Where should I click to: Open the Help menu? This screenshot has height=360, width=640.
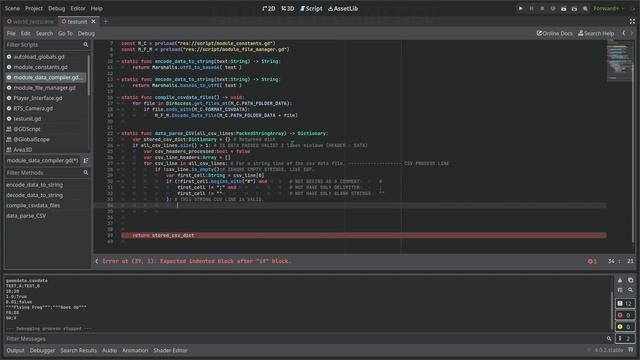tap(97, 9)
